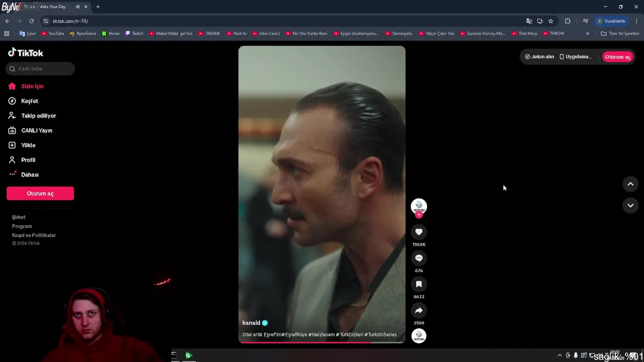Screen dimensions: 644x362
Task: Open the John Cena bookmark
Action: [266, 34]
